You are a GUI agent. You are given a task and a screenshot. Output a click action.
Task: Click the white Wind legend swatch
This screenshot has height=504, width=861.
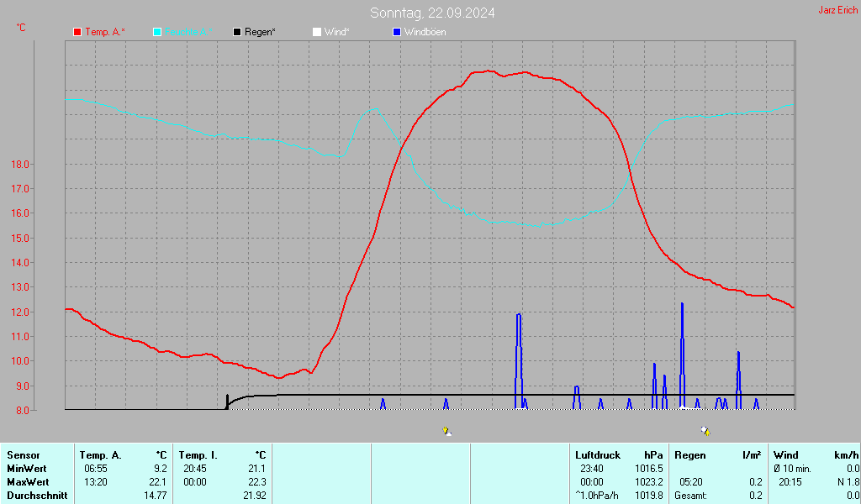coord(316,32)
